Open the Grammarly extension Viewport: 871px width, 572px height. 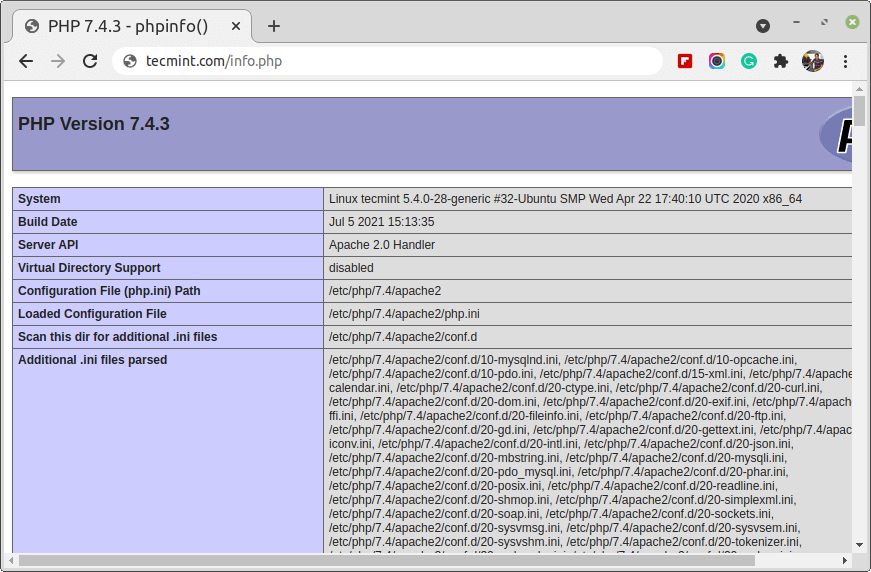click(x=749, y=61)
